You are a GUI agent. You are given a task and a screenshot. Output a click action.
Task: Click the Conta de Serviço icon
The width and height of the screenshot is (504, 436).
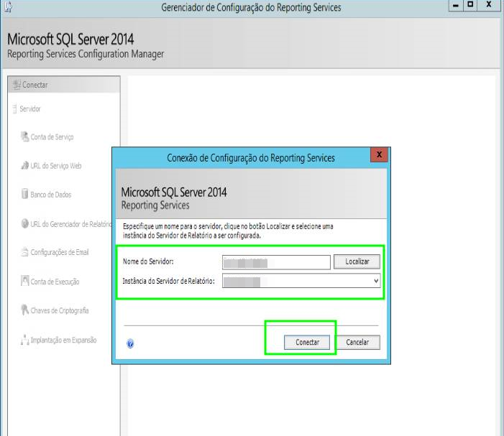coord(24,136)
